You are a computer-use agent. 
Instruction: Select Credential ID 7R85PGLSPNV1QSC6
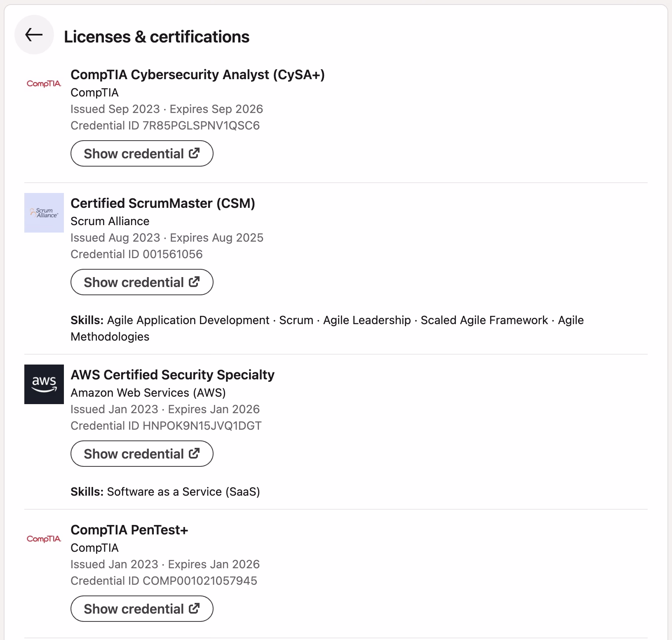(165, 125)
